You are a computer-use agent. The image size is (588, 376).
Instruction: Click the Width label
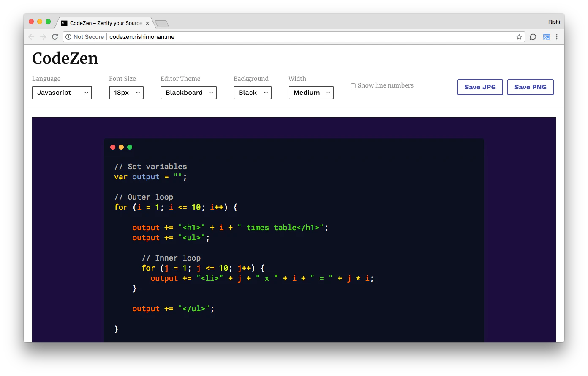297,79
